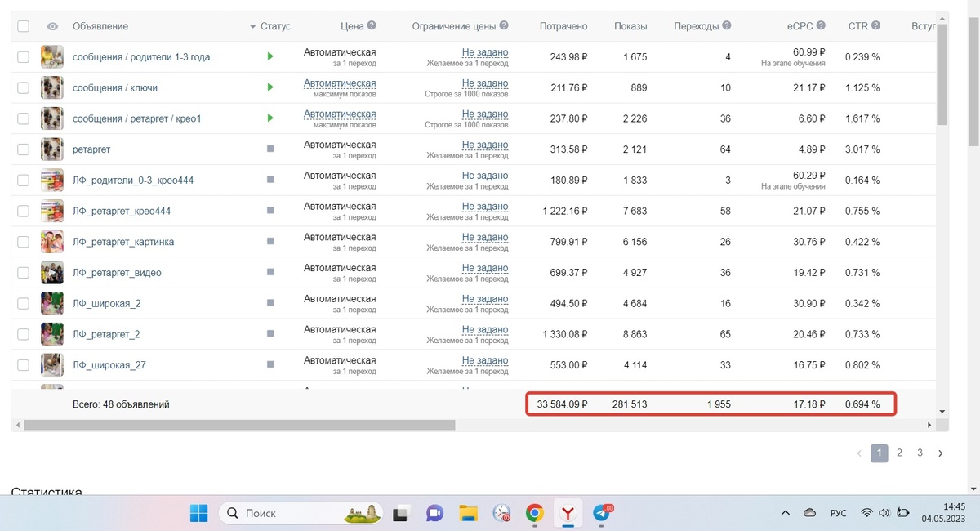Viewport: 980px width, 531px height.
Task: Click the help icon next to Переходы
Action: pyautogui.click(x=727, y=26)
